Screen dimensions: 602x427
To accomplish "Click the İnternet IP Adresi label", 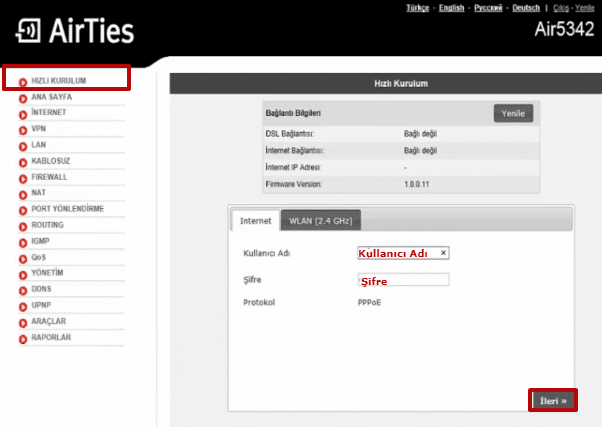I will (293, 167).
